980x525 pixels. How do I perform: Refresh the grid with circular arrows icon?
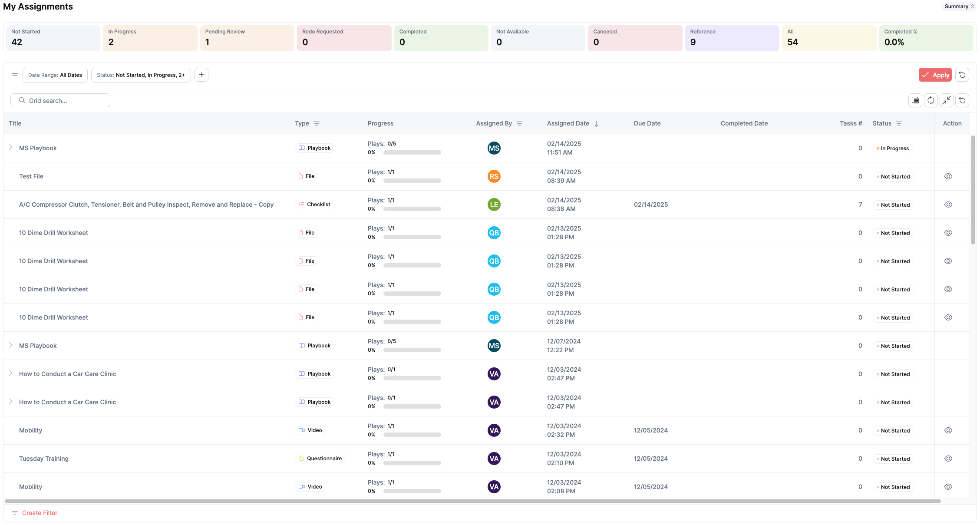click(931, 100)
